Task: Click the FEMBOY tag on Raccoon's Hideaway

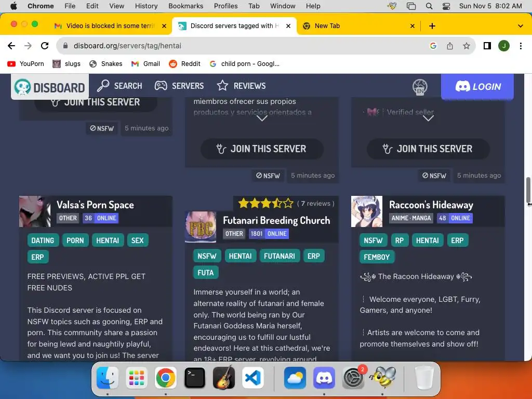Action: [x=377, y=257]
